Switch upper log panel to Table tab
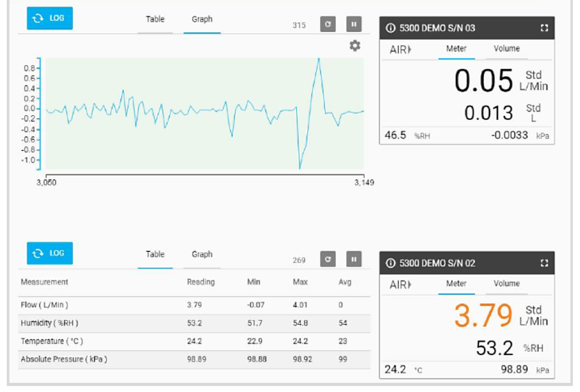 [155, 19]
